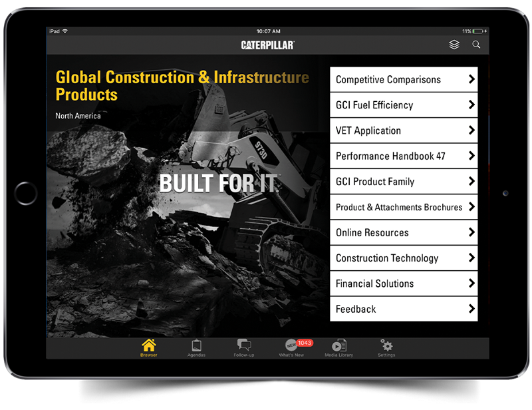Tap the battery level indicator
This screenshot has height=410, width=532.
tap(476, 31)
